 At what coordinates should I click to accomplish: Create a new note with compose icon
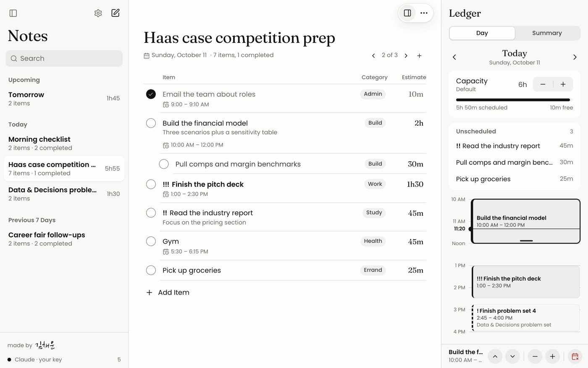click(x=115, y=13)
